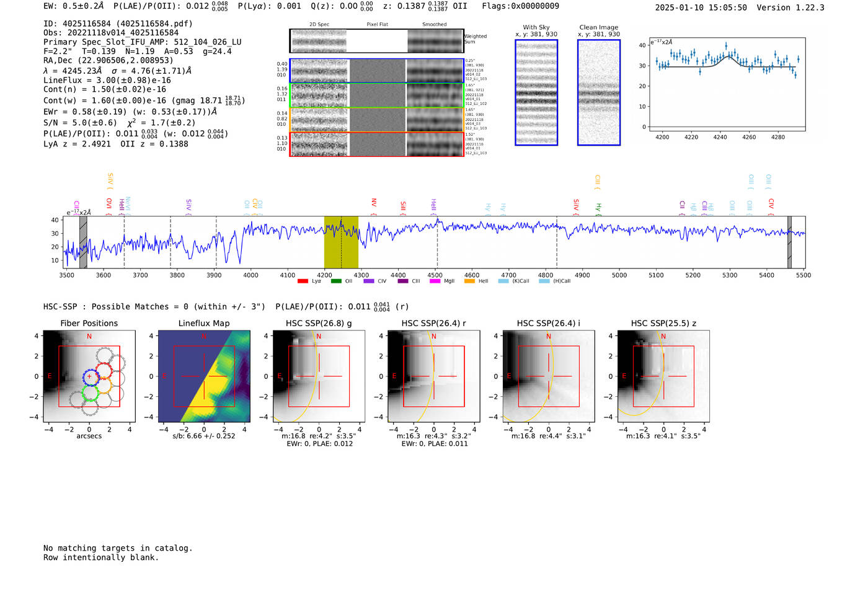Click the EW: 0.5±0.2Å header value
The width and height of the screenshot is (868, 591).
[x=73, y=6]
